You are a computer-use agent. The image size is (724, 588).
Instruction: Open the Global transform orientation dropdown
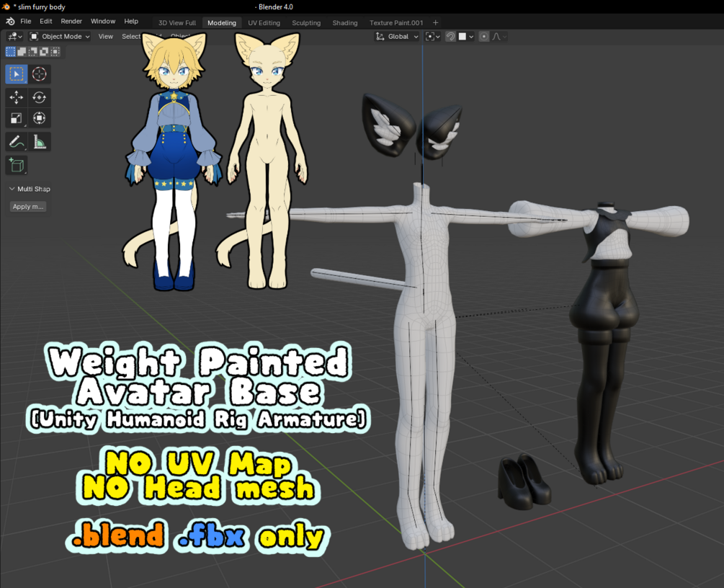397,37
